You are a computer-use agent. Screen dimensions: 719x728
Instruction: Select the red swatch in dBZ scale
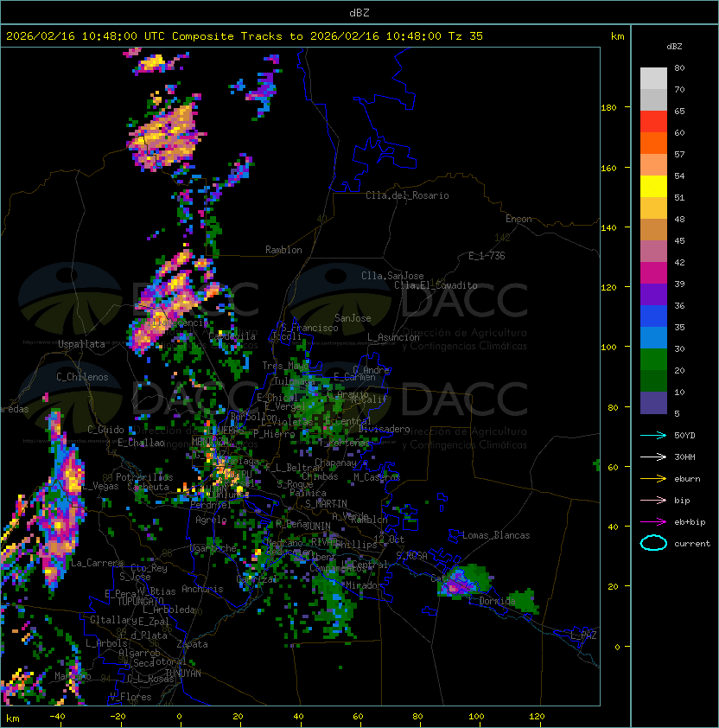click(x=653, y=122)
